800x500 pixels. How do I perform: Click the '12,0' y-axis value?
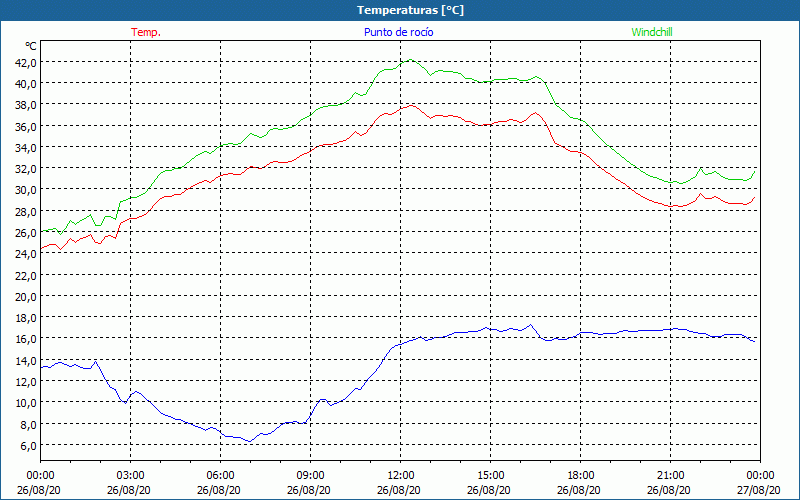point(27,381)
